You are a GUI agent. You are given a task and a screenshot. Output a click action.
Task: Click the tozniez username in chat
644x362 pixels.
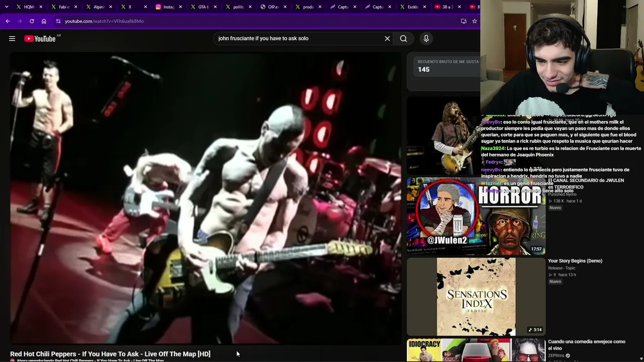click(494, 184)
